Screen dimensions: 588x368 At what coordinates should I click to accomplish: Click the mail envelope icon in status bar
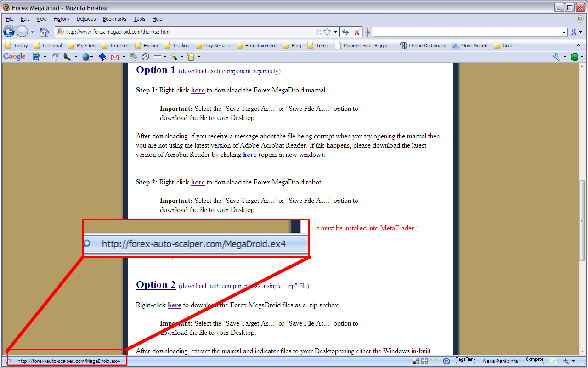click(433, 361)
